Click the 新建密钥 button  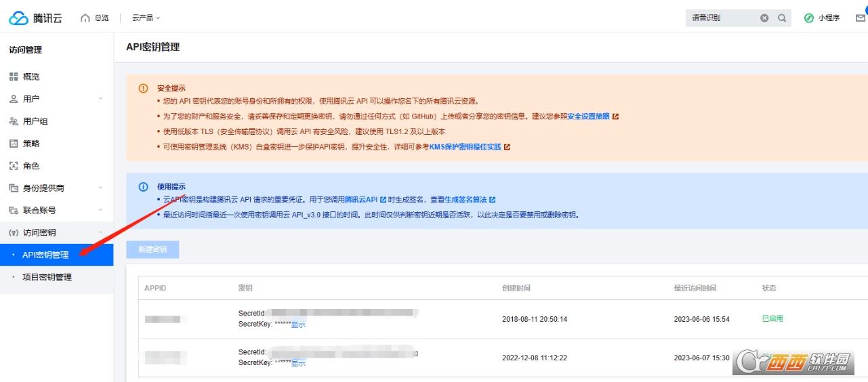(152, 249)
